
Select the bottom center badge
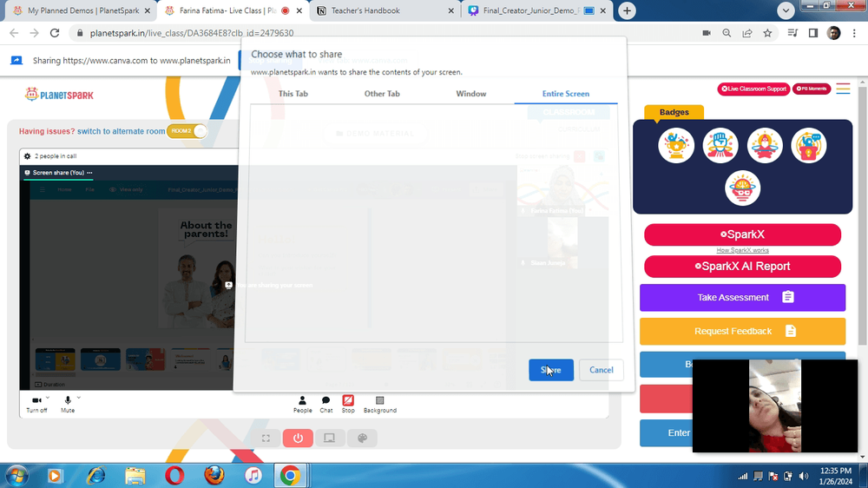point(742,188)
